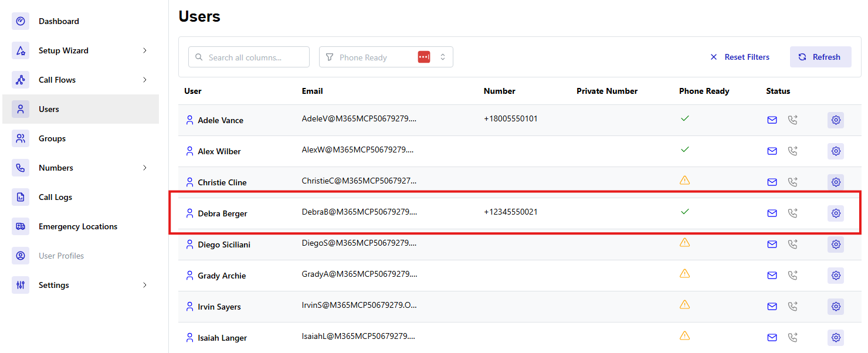Go to Emergency Locations

coord(77,226)
